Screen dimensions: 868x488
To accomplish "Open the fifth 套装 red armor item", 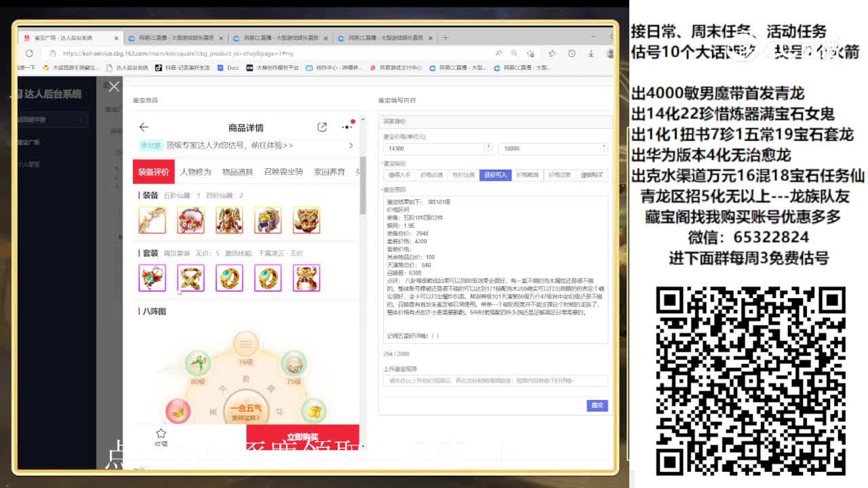I will click(x=307, y=278).
